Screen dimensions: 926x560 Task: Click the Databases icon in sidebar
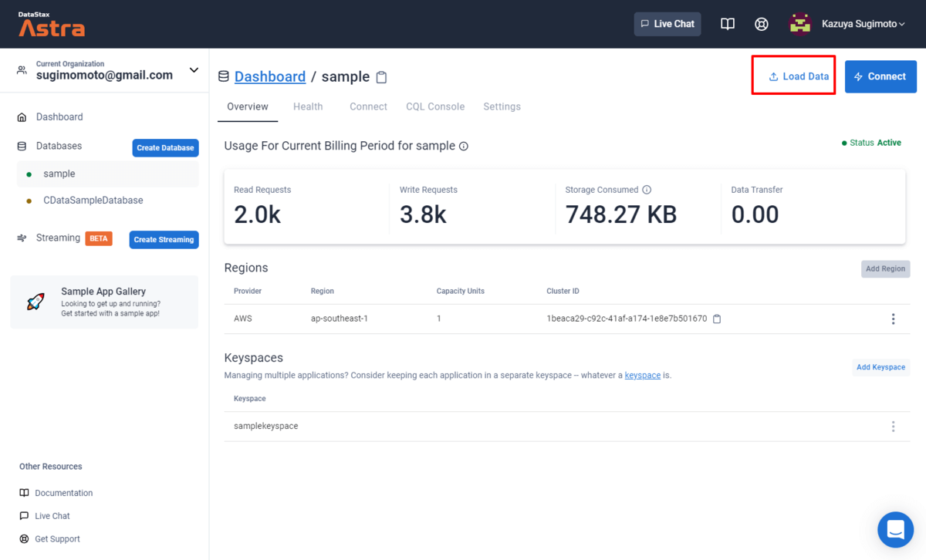22,146
